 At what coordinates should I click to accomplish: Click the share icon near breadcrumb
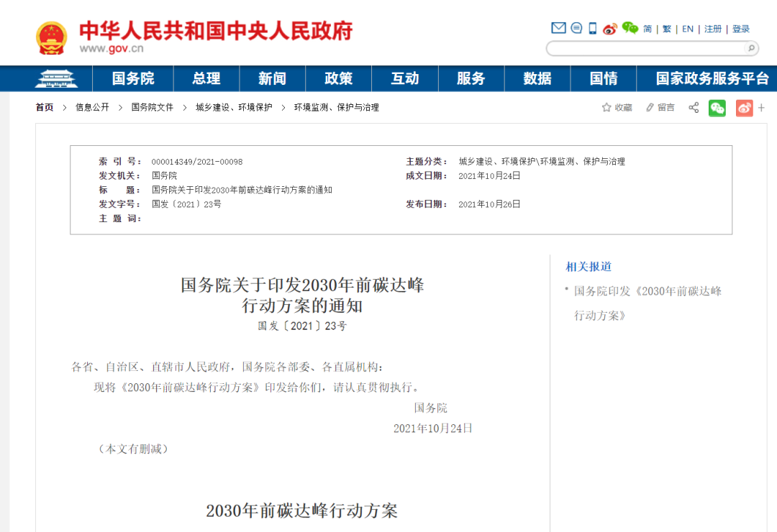click(694, 108)
